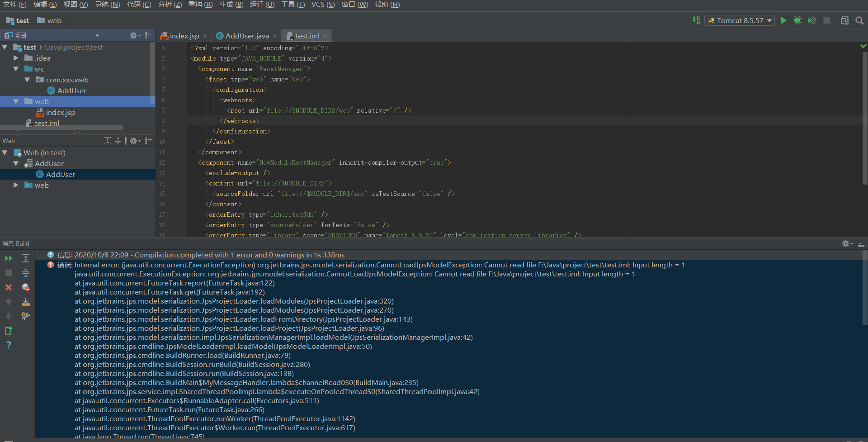Expand all in the Web panel
The height and width of the screenshot is (442, 868).
click(107, 141)
